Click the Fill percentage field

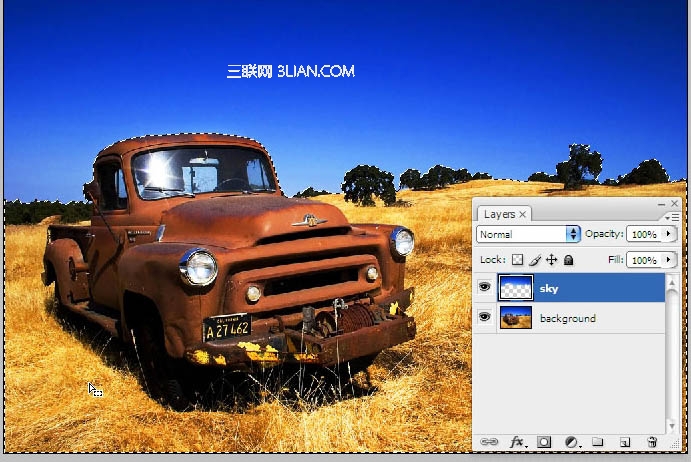(645, 260)
